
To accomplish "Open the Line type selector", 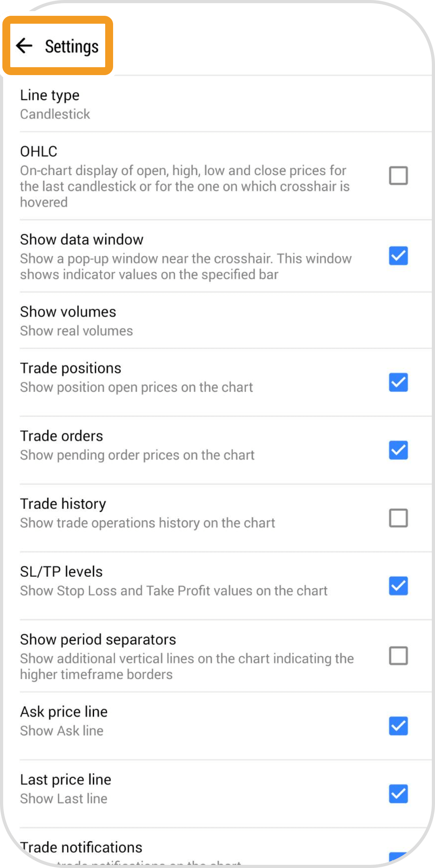I will tap(50, 96).
